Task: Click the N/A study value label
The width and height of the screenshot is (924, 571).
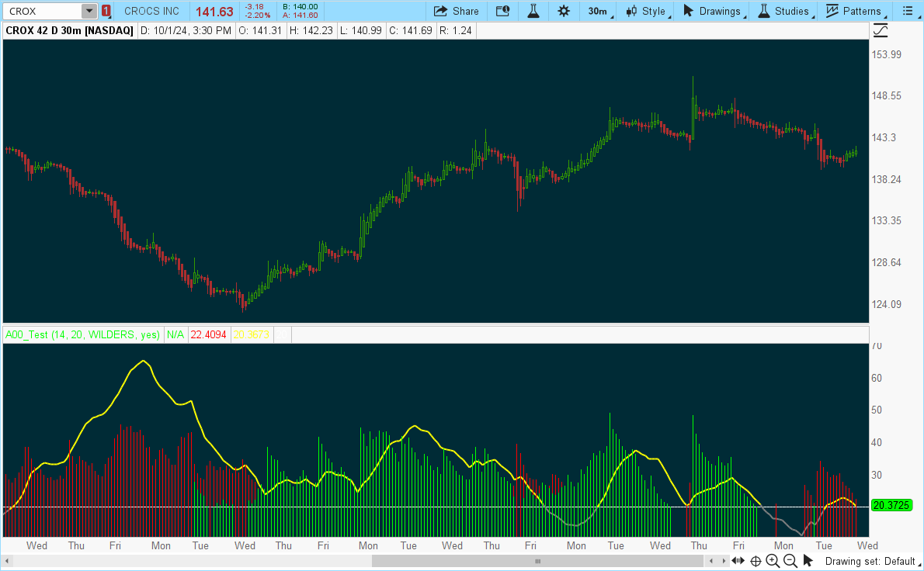Action: point(175,334)
